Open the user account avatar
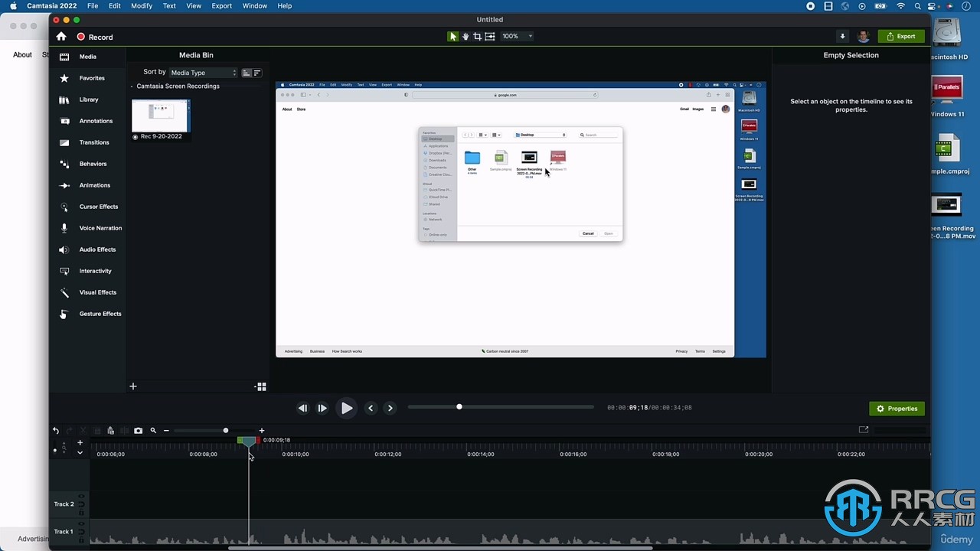The height and width of the screenshot is (551, 980). pos(863,36)
